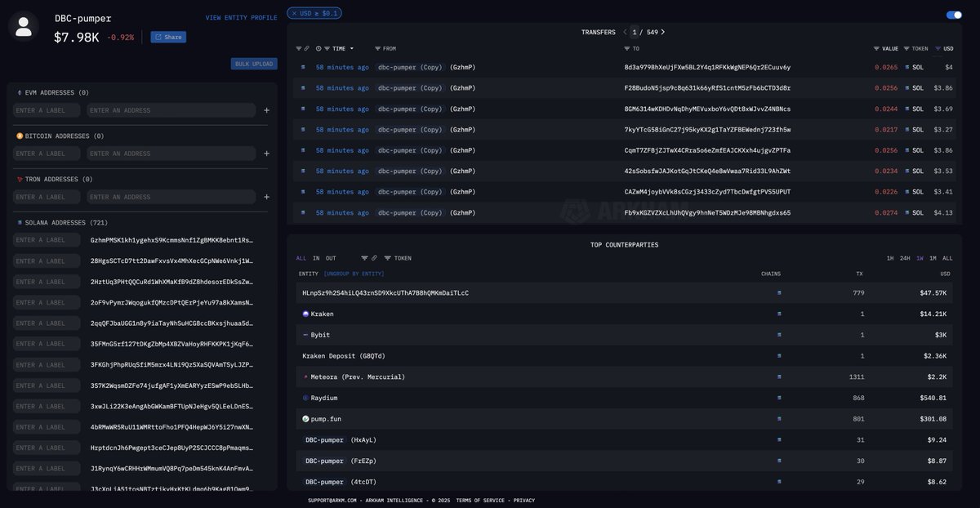Click the Share button
980x508 pixels.
pos(168,37)
